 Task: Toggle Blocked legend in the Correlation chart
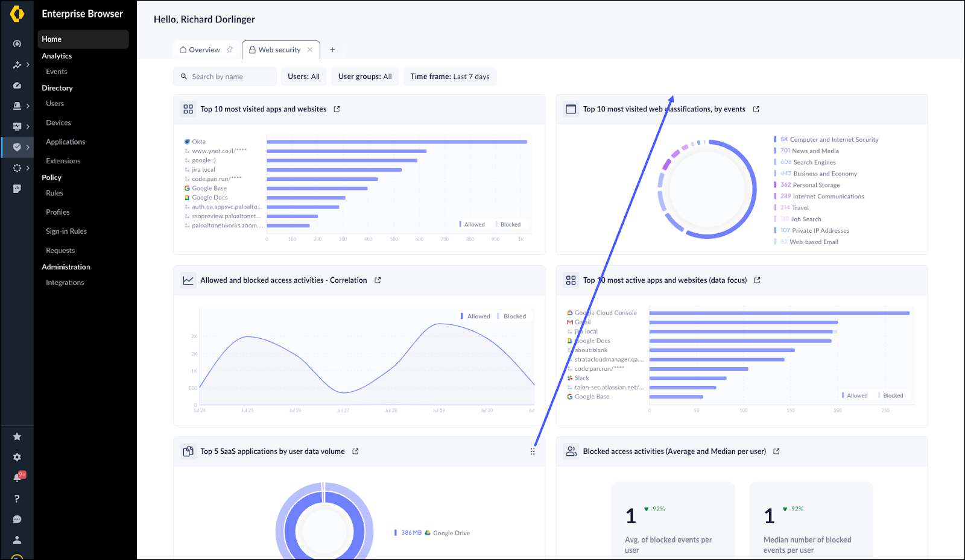tap(514, 316)
